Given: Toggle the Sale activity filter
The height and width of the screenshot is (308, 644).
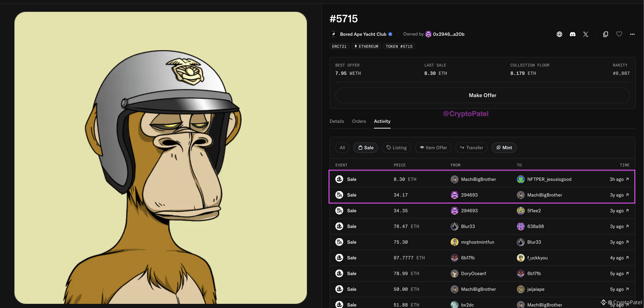Looking at the screenshot, I should click(x=365, y=147).
